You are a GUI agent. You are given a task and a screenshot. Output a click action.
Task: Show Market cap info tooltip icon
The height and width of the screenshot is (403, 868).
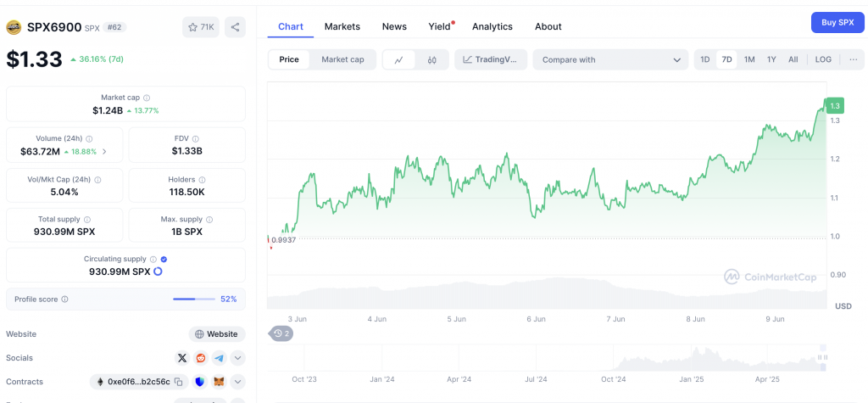point(147,98)
